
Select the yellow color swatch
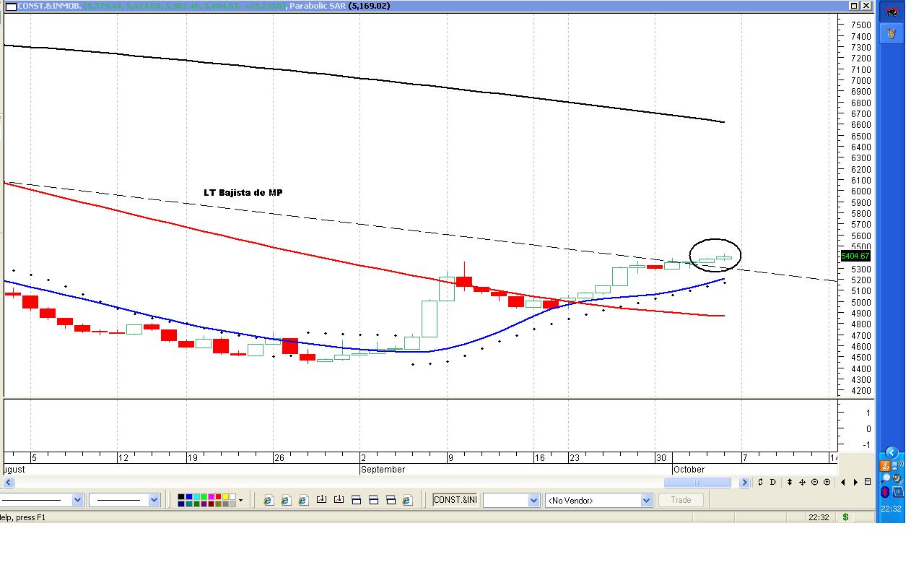[x=225, y=497]
